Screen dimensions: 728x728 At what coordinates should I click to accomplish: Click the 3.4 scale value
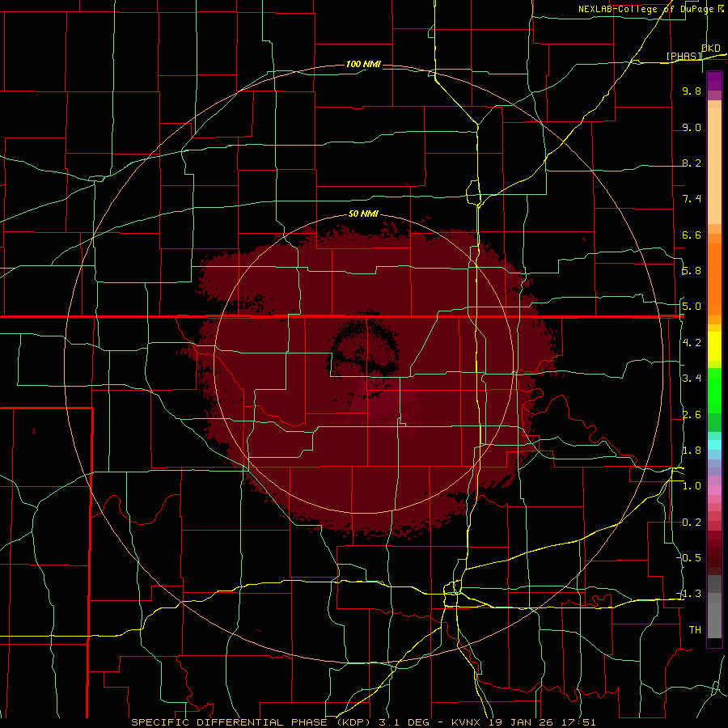pyautogui.click(x=692, y=379)
